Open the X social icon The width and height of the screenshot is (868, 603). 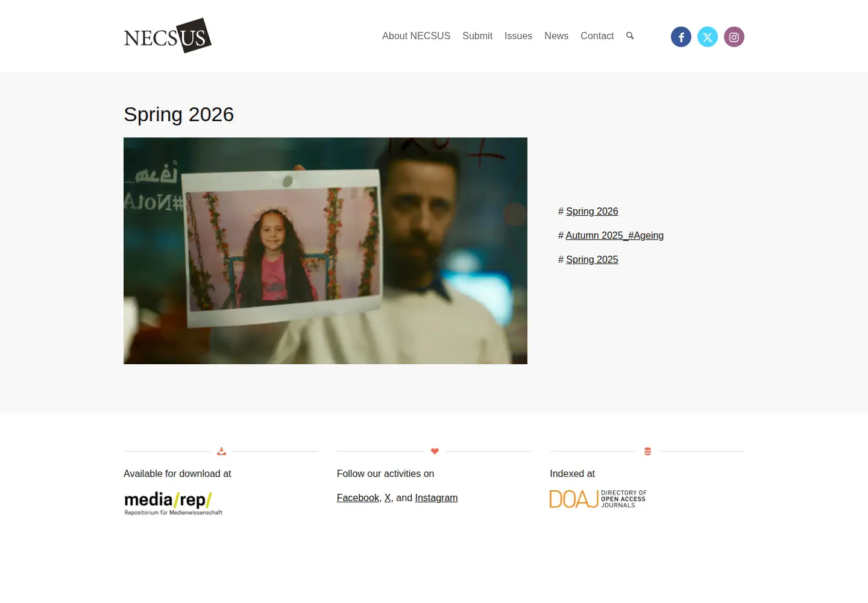(708, 37)
